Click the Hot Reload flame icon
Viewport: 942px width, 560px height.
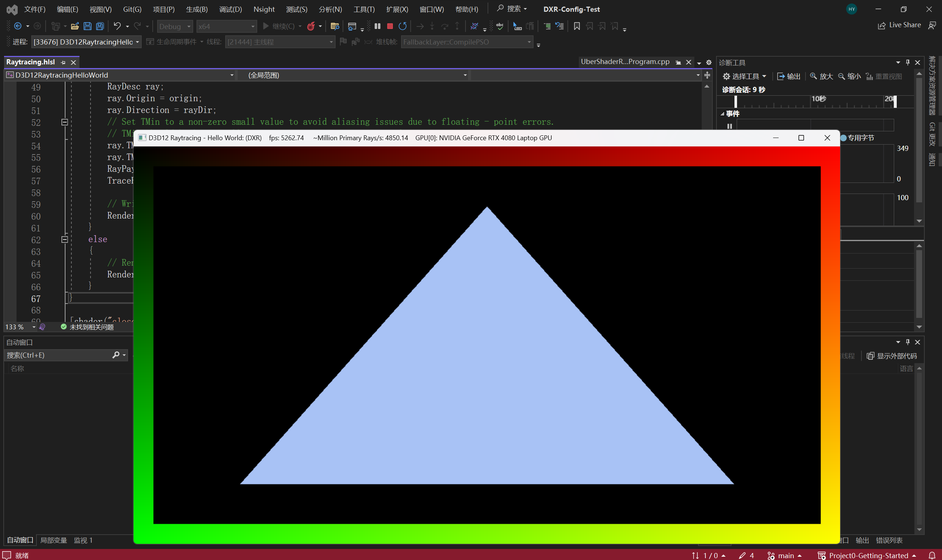coord(311,26)
